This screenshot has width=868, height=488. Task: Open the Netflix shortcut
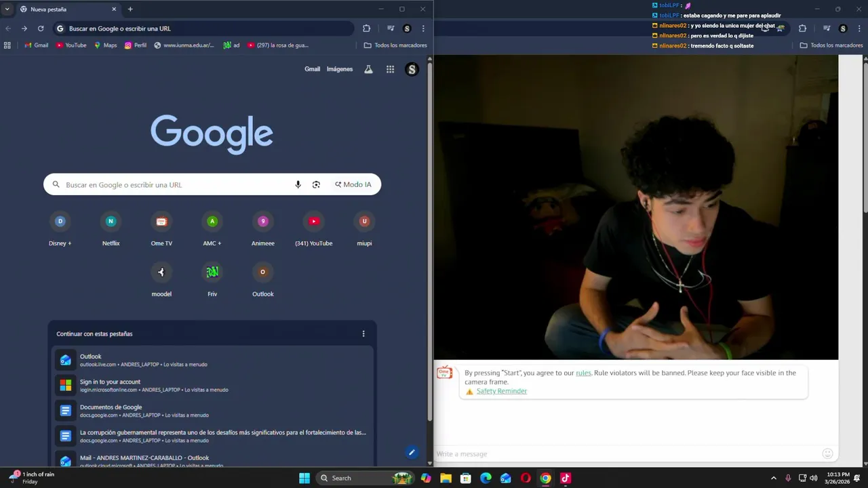click(x=111, y=229)
